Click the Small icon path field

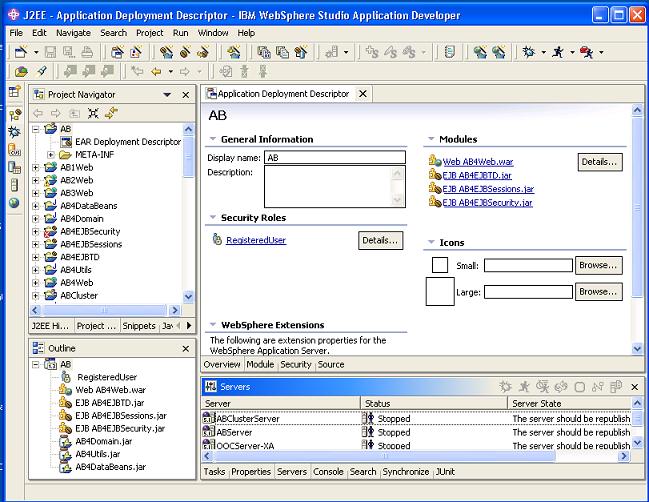pos(528,265)
